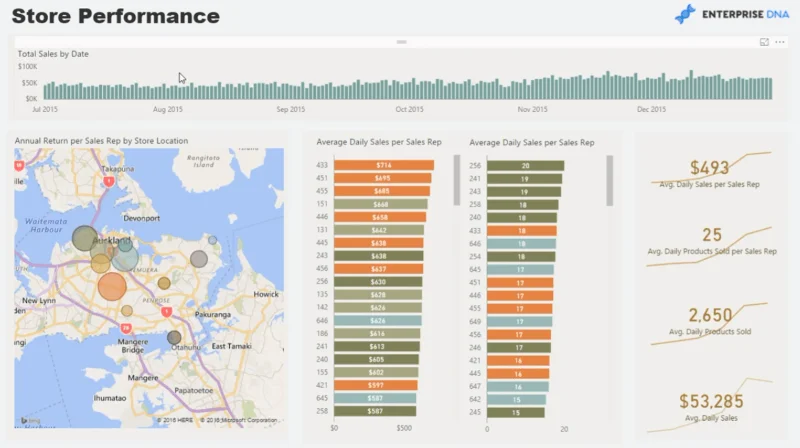Click the Papatoetoe label on the map
The width and height of the screenshot is (800, 448).
[193, 390]
